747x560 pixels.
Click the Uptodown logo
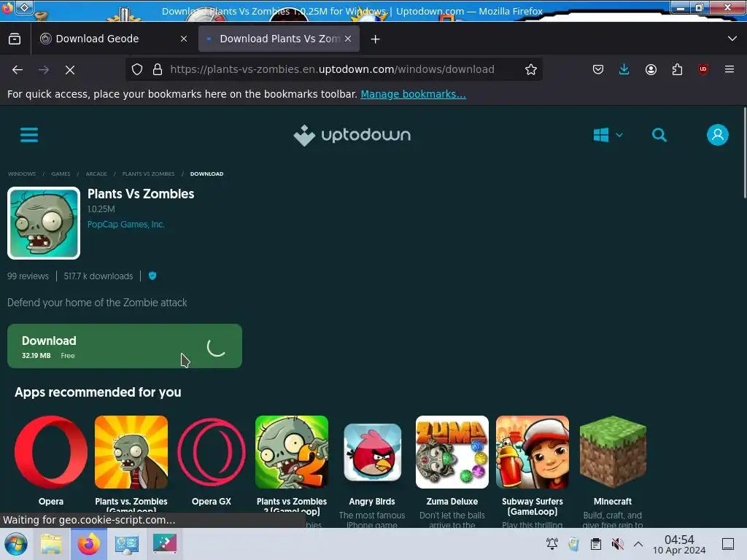tap(352, 135)
